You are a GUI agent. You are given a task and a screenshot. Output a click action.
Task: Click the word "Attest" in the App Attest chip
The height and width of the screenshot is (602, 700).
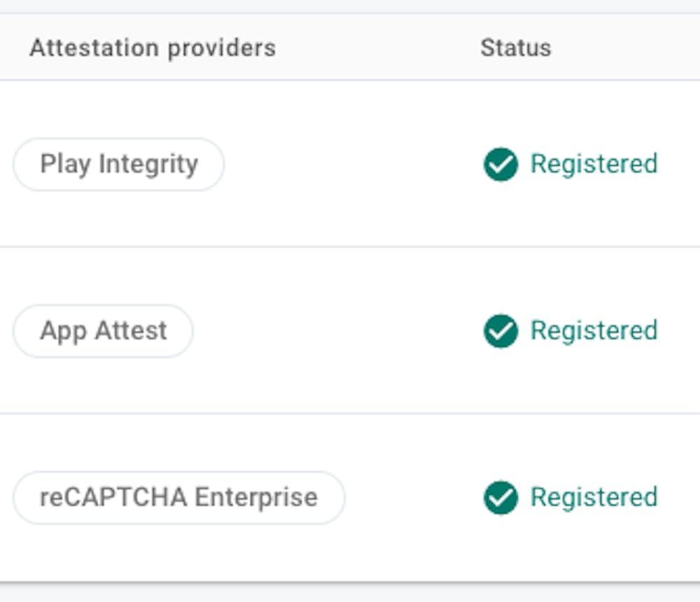(130, 331)
